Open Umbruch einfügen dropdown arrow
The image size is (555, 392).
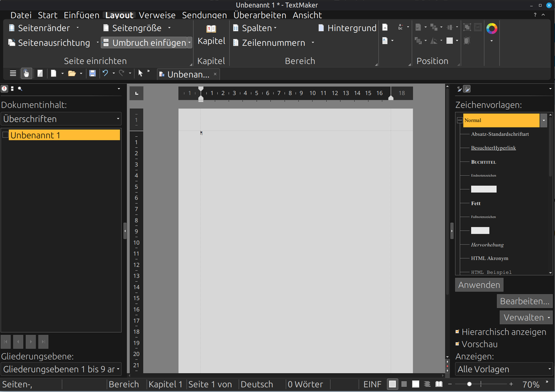190,43
